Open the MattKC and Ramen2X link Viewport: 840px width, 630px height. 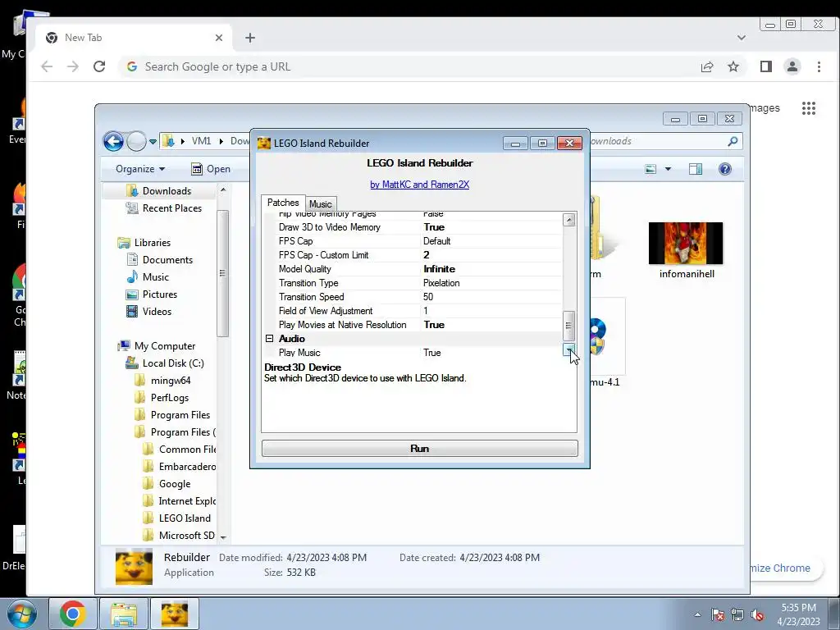coord(419,185)
